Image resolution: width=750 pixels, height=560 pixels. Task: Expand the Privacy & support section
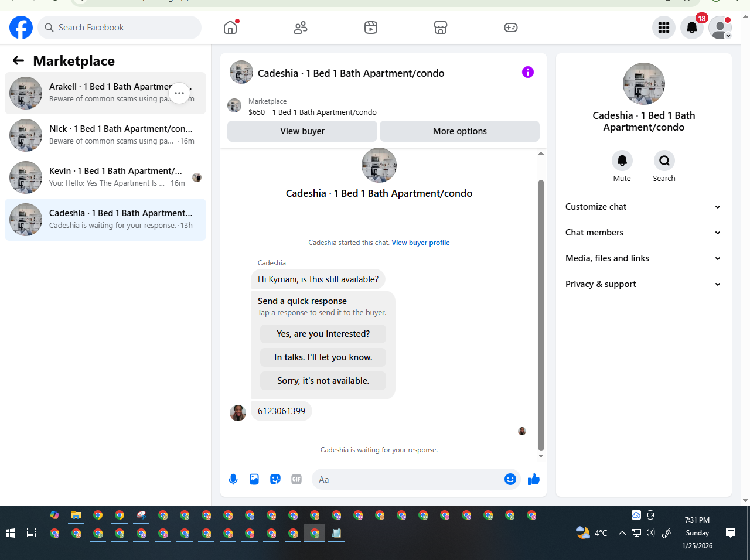point(643,284)
